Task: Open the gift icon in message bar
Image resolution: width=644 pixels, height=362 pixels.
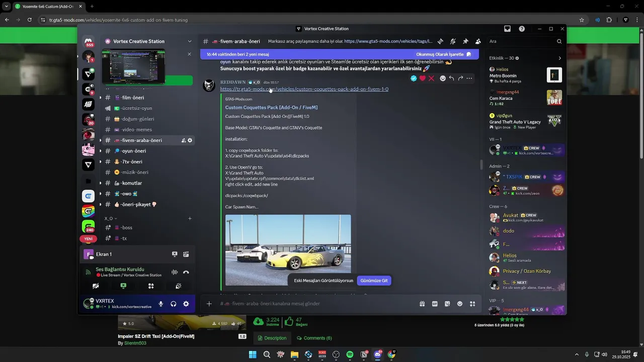Action: pyautogui.click(x=422, y=304)
